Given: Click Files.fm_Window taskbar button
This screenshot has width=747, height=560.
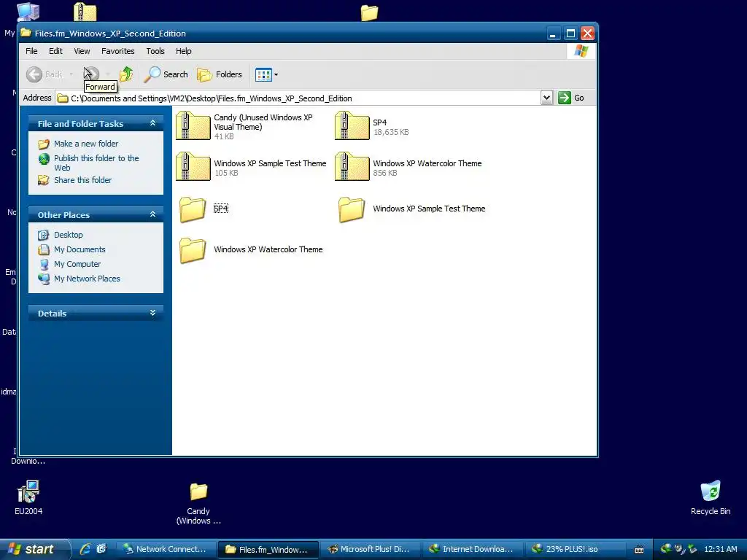Looking at the screenshot, I should 267,549.
